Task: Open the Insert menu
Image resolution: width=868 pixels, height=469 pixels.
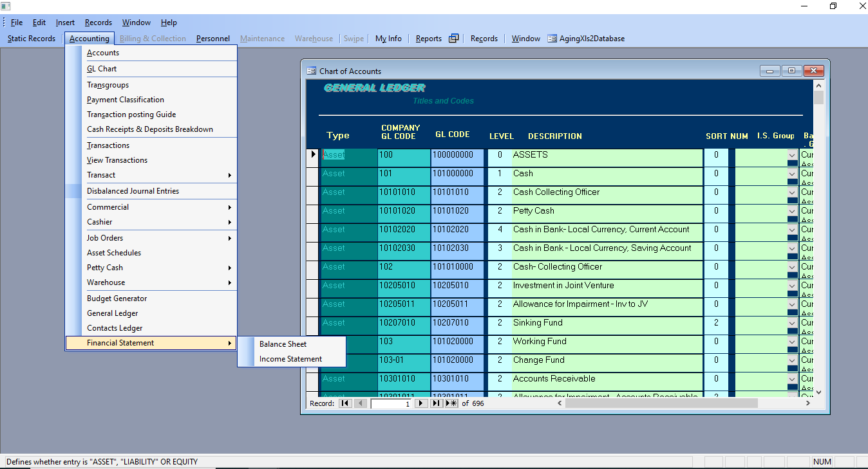Action: point(65,23)
